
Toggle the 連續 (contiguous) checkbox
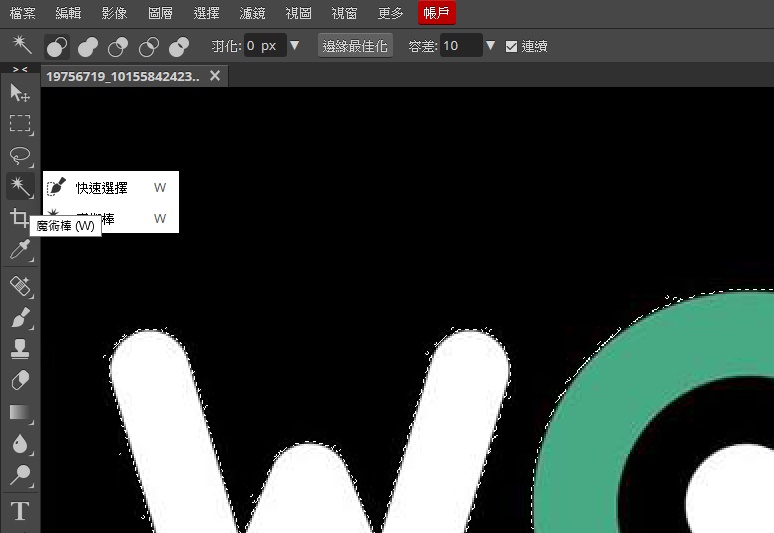point(512,47)
